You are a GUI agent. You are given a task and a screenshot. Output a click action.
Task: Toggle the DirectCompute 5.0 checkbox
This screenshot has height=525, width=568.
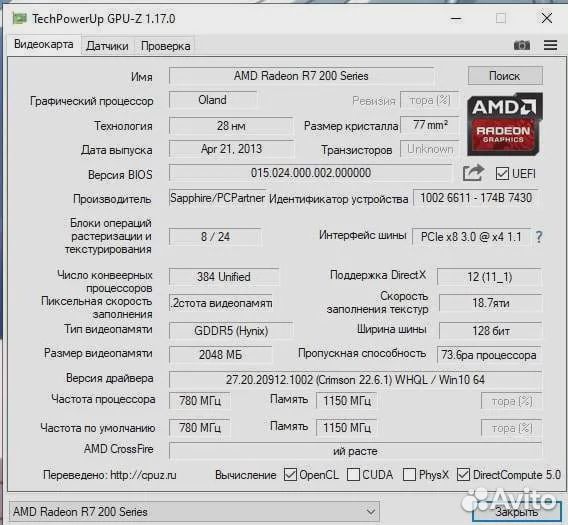[463, 475]
